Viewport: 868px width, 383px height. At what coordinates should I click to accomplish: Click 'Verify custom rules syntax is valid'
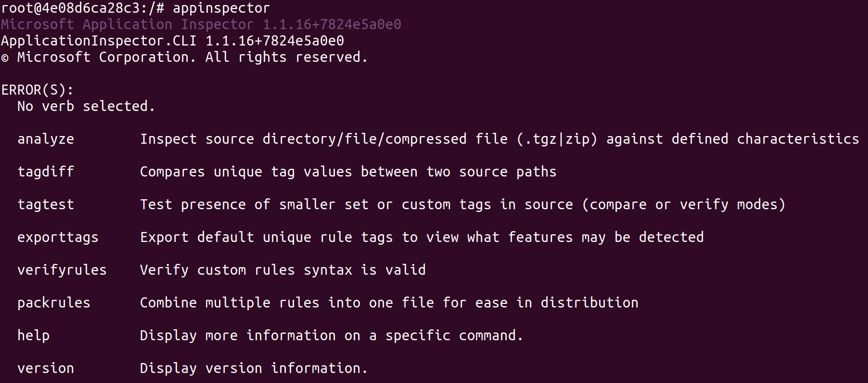(283, 270)
